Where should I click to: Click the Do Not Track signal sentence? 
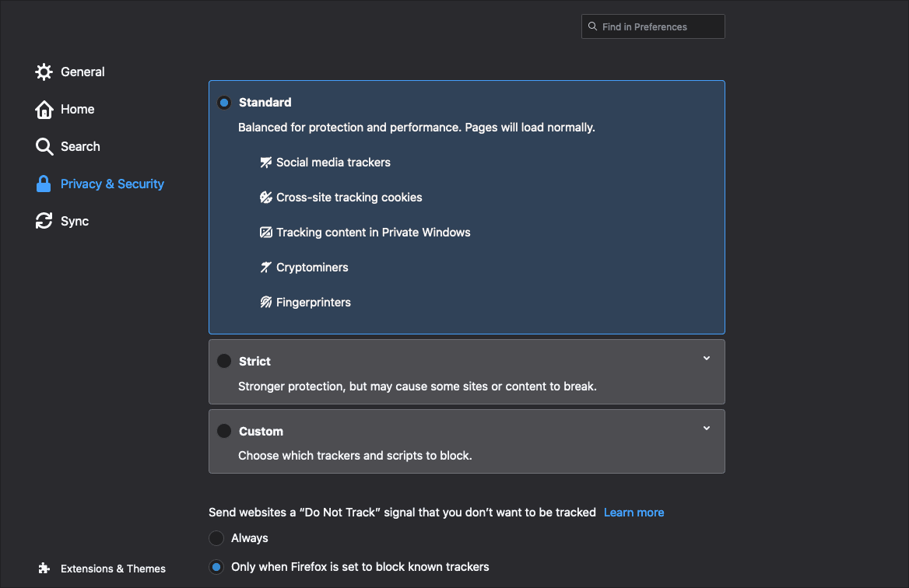click(x=402, y=513)
